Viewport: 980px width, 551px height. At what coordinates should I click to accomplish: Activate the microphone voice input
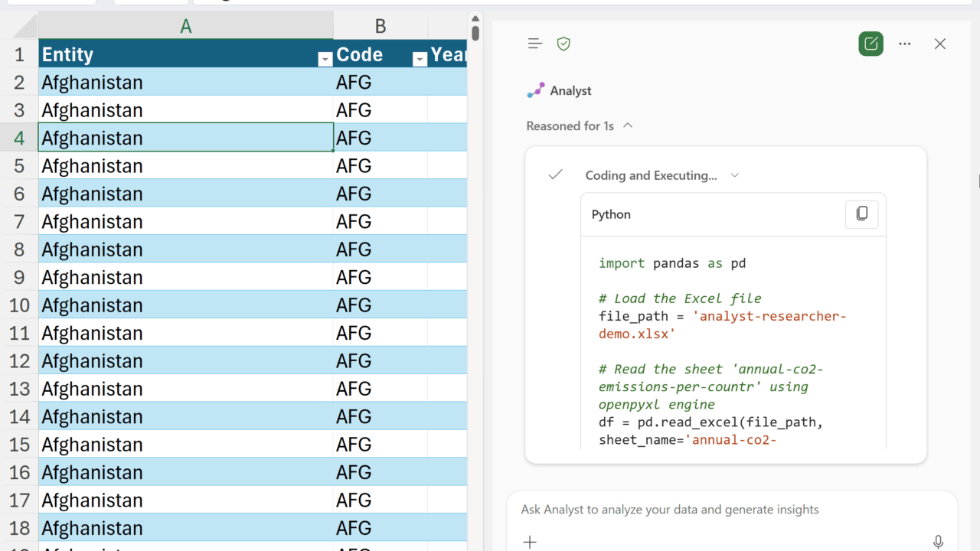(938, 542)
